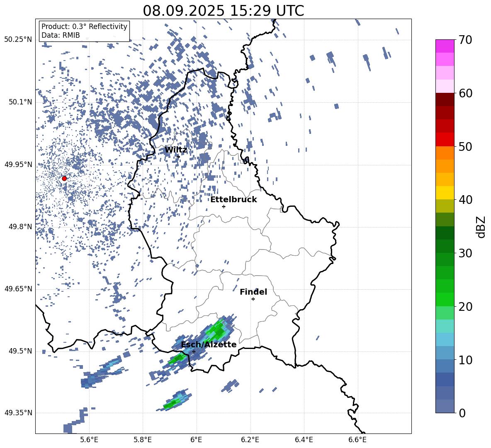Click the red radar location marker
The image size is (491, 448).
(x=64, y=179)
